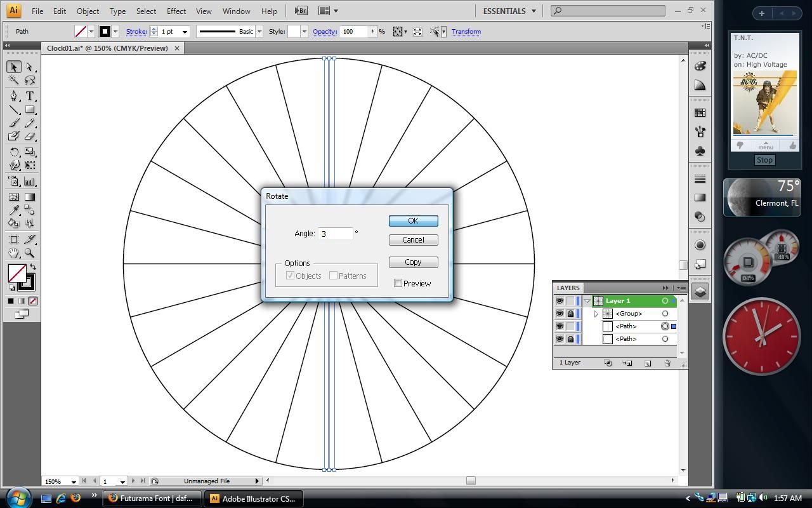Expand the Group item in Layers
The height and width of the screenshot is (508, 812).
click(596, 314)
